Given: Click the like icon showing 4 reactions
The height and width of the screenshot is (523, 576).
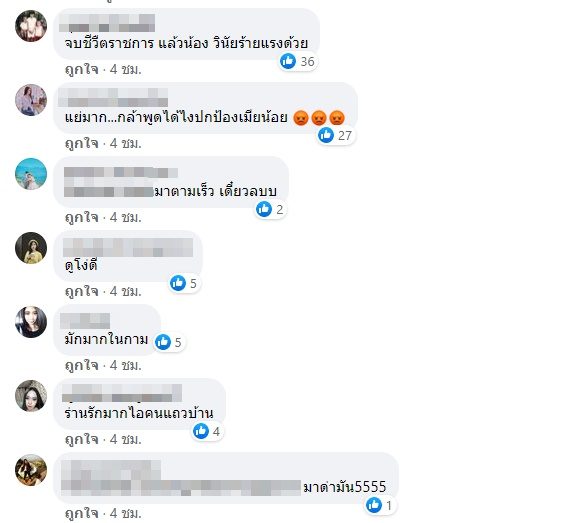Looking at the screenshot, I should point(201,431).
